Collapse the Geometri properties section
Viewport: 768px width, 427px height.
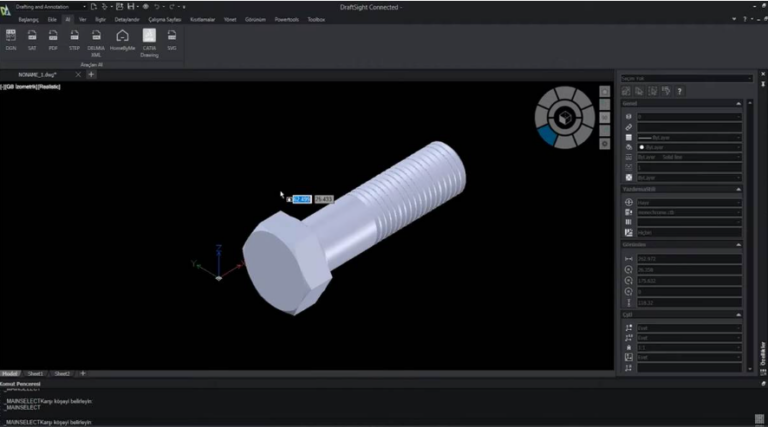[x=739, y=244]
